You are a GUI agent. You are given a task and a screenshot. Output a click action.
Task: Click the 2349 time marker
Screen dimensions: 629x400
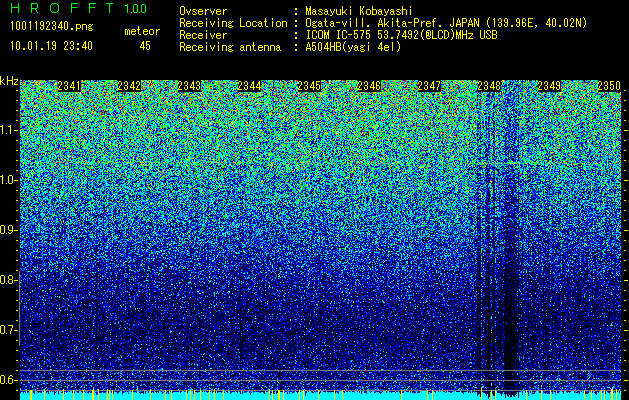pyautogui.click(x=549, y=86)
